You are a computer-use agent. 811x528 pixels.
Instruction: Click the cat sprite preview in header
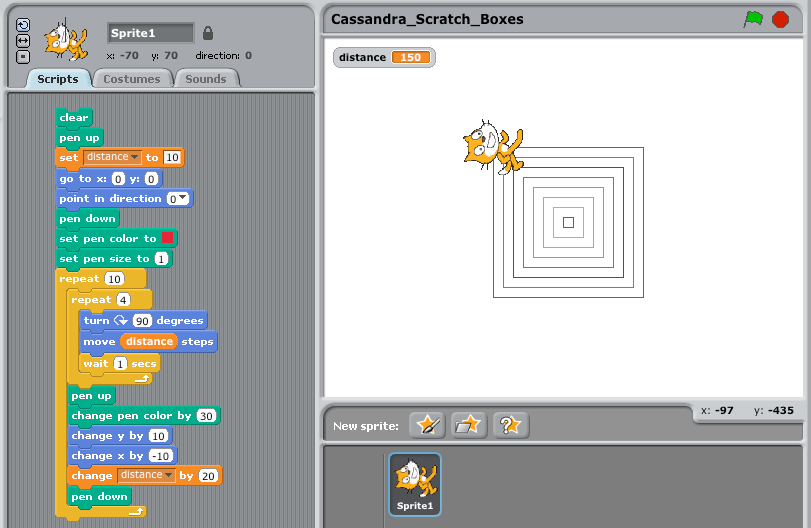(66, 41)
